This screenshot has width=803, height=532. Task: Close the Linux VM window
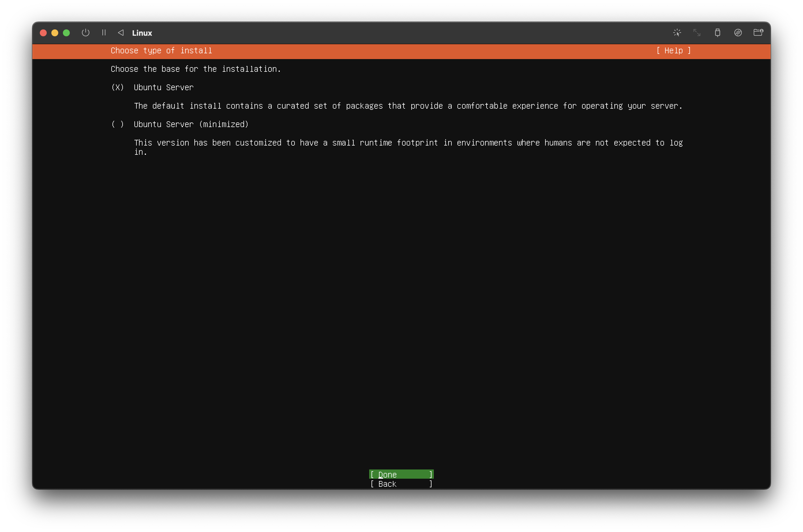(x=43, y=33)
